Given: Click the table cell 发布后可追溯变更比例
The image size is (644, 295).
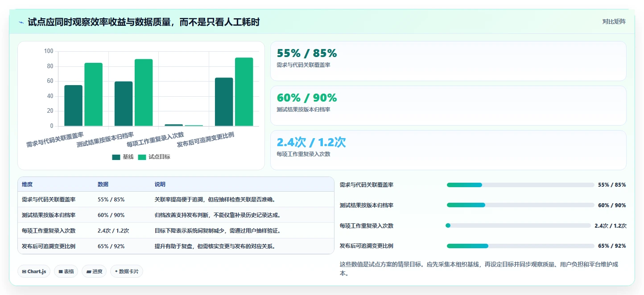Looking at the screenshot, I should pyautogui.click(x=49, y=246).
